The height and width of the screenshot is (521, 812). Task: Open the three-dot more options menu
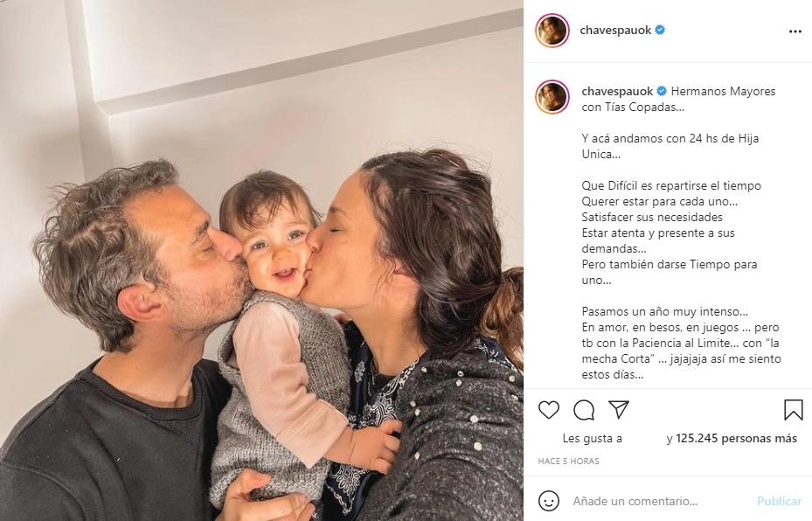(x=795, y=31)
